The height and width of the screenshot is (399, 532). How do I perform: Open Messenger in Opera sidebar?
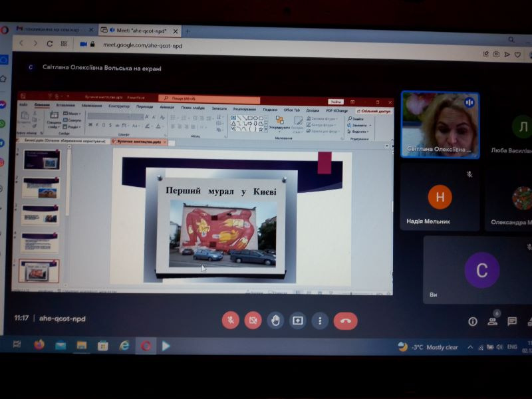(x=3, y=105)
